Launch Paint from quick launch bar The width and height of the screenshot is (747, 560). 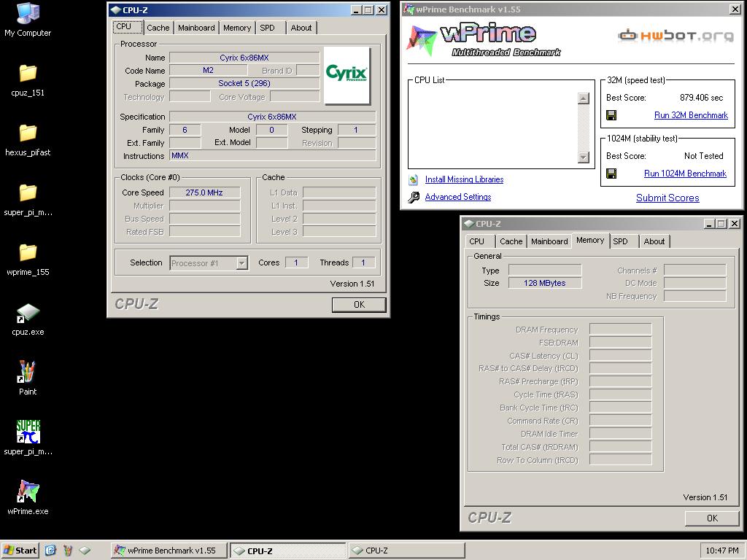pos(68,551)
